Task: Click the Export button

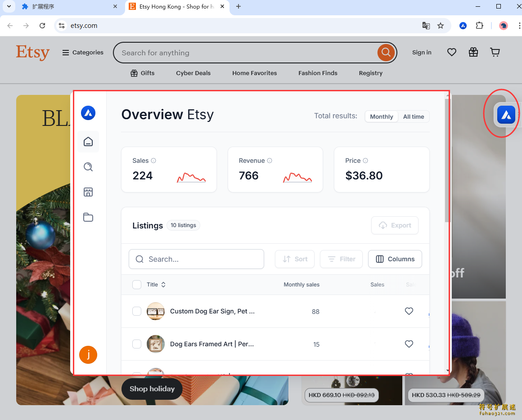Action: (x=395, y=225)
